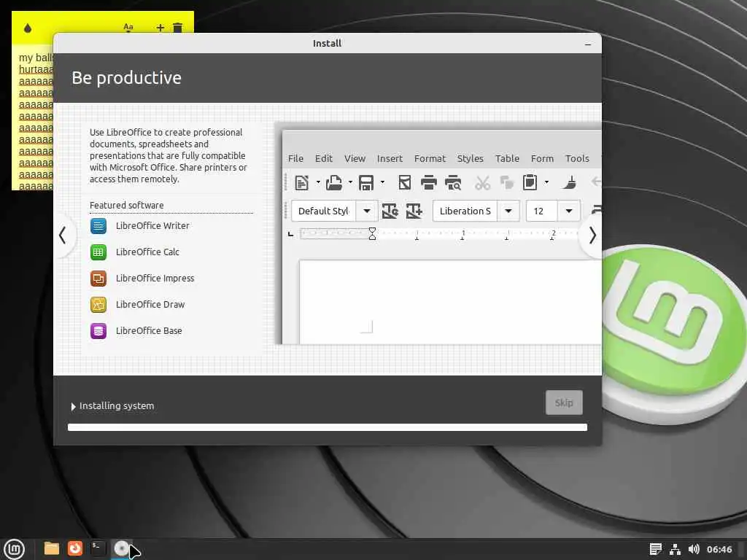The height and width of the screenshot is (560, 747).
Task: Click the clock showing 06:46
Action: (x=719, y=549)
